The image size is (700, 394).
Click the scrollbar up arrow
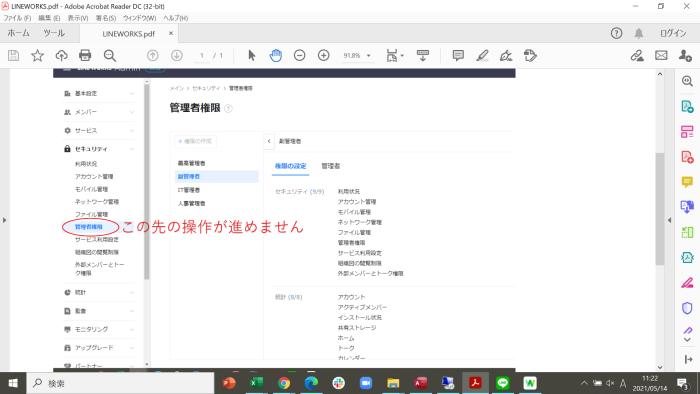pyautogui.click(x=660, y=74)
